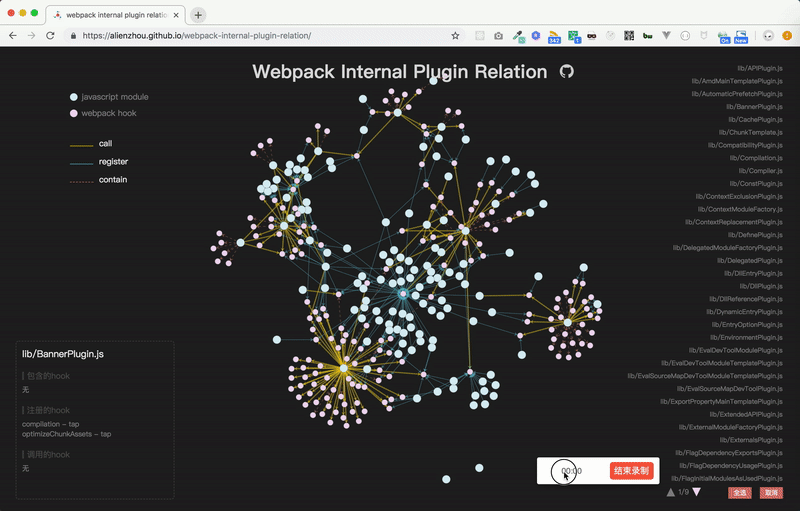The image size is (800, 511).
Task: Toggle lib/Compiler.js in the plugin list
Action: pyautogui.click(x=760, y=171)
